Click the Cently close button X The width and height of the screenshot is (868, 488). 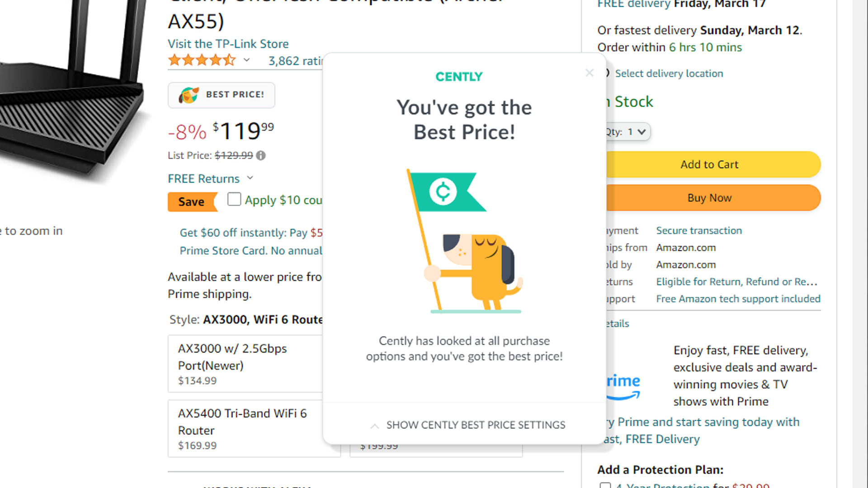click(589, 73)
